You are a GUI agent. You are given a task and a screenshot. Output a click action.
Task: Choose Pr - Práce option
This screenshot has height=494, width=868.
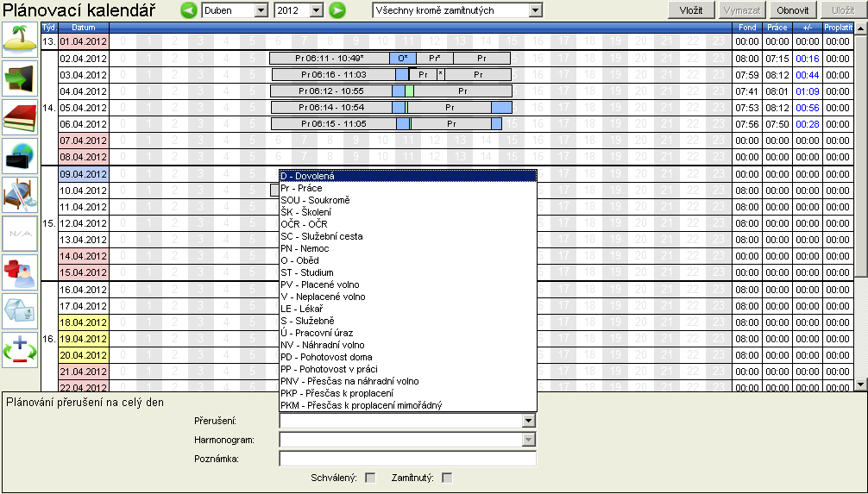pos(408,188)
